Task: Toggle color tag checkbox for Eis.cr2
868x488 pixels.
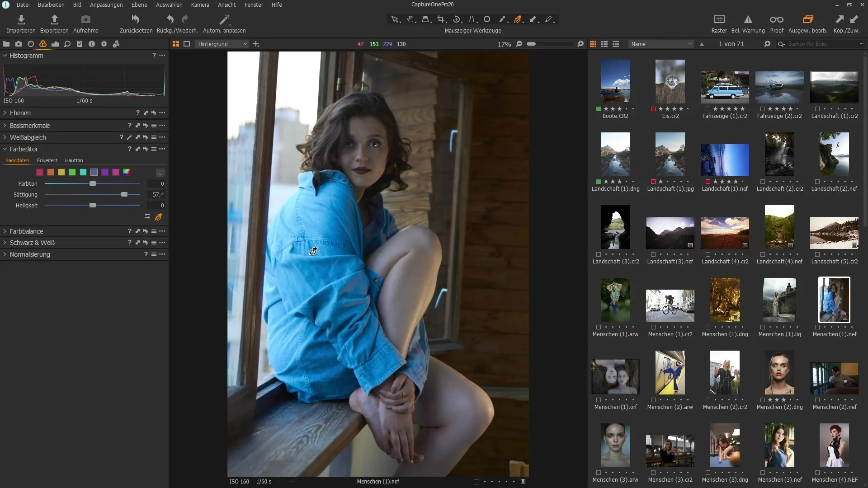Action: pos(653,109)
